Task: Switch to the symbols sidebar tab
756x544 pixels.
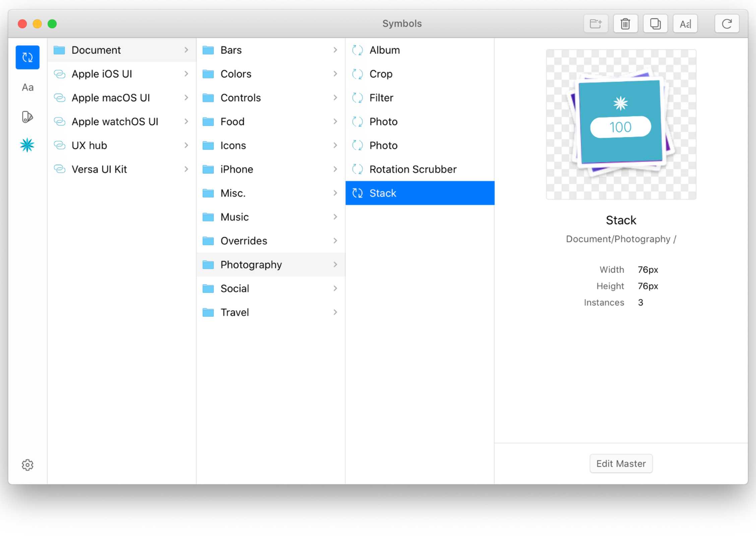Action: 27,58
